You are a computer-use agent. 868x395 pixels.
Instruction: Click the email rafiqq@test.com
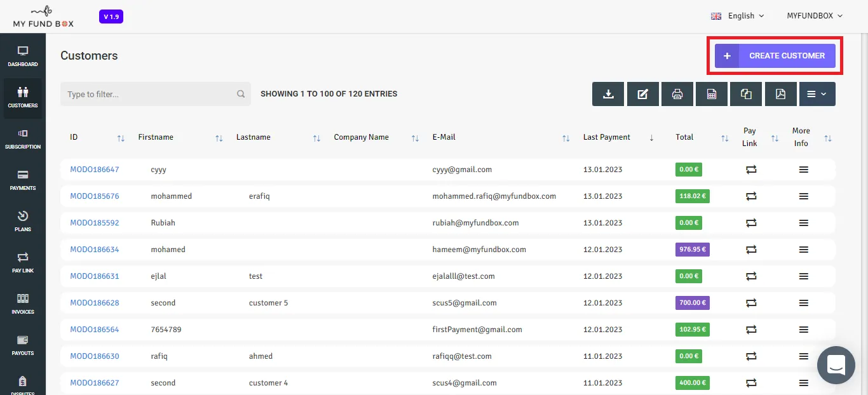462,356
